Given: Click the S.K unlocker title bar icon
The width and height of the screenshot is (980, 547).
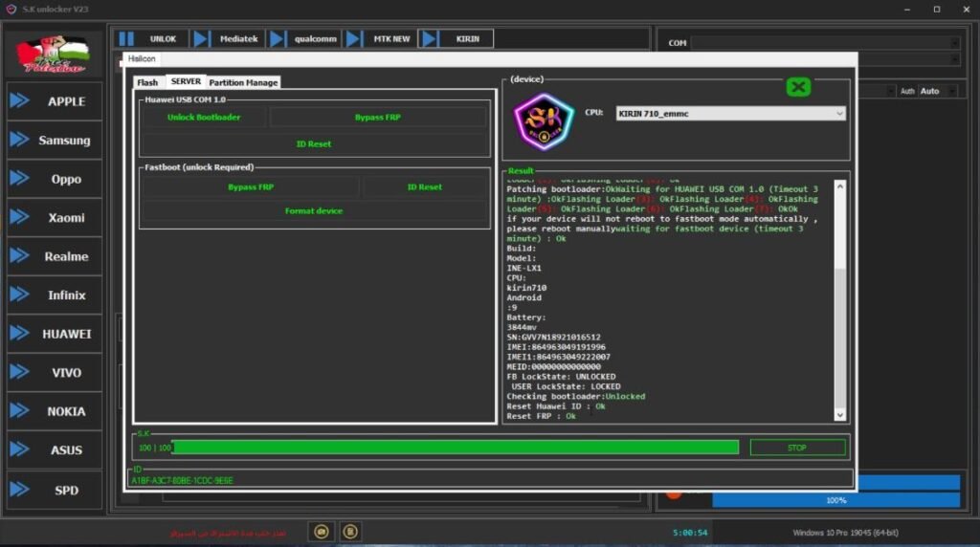Looking at the screenshot, I should pyautogui.click(x=11, y=10).
